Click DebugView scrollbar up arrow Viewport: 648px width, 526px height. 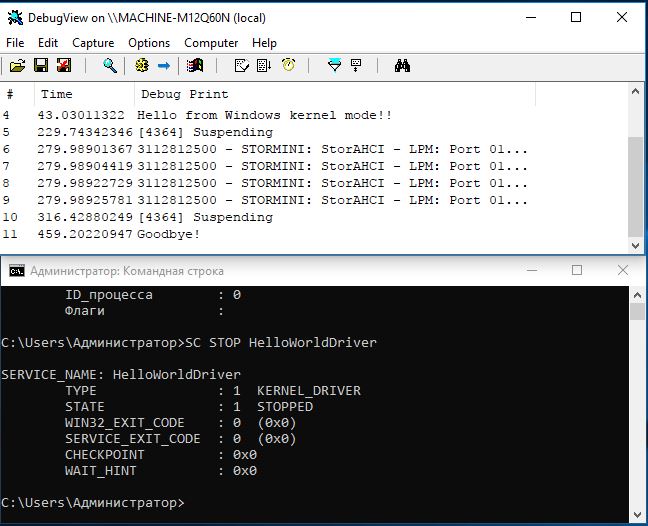click(x=636, y=92)
